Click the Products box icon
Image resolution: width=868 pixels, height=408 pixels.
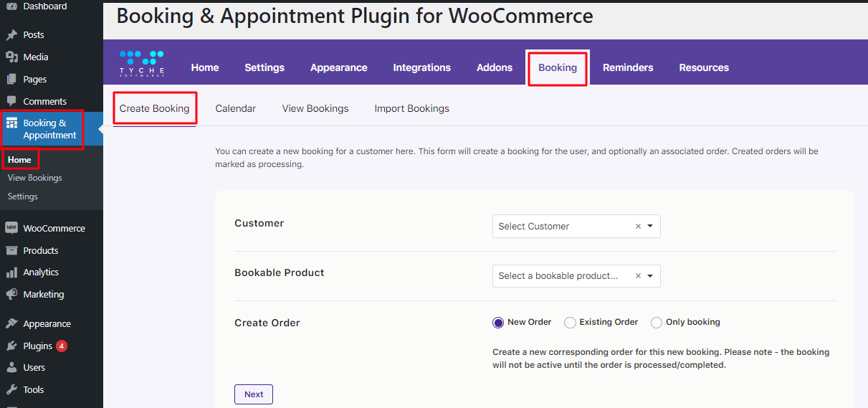[x=11, y=250]
